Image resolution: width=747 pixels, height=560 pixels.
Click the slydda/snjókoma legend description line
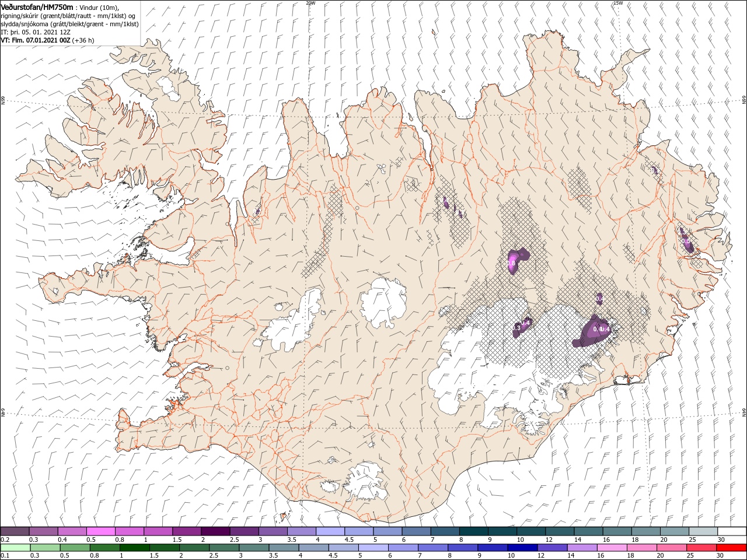[68, 24]
